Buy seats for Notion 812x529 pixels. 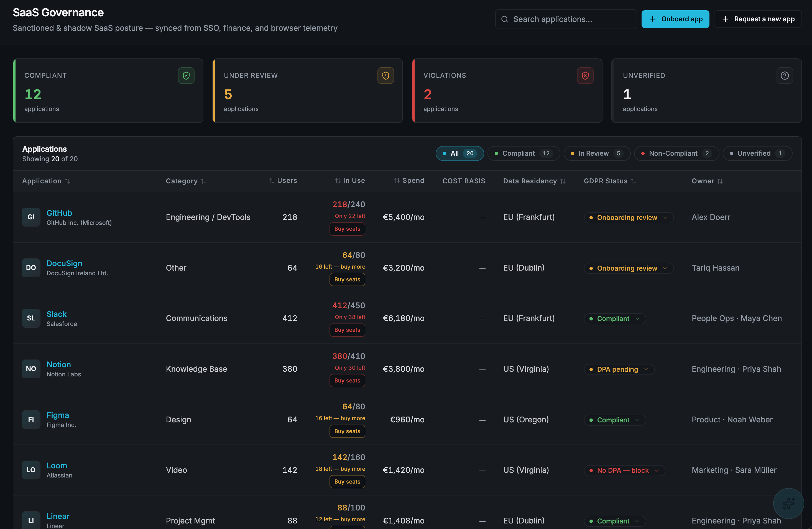[347, 381]
